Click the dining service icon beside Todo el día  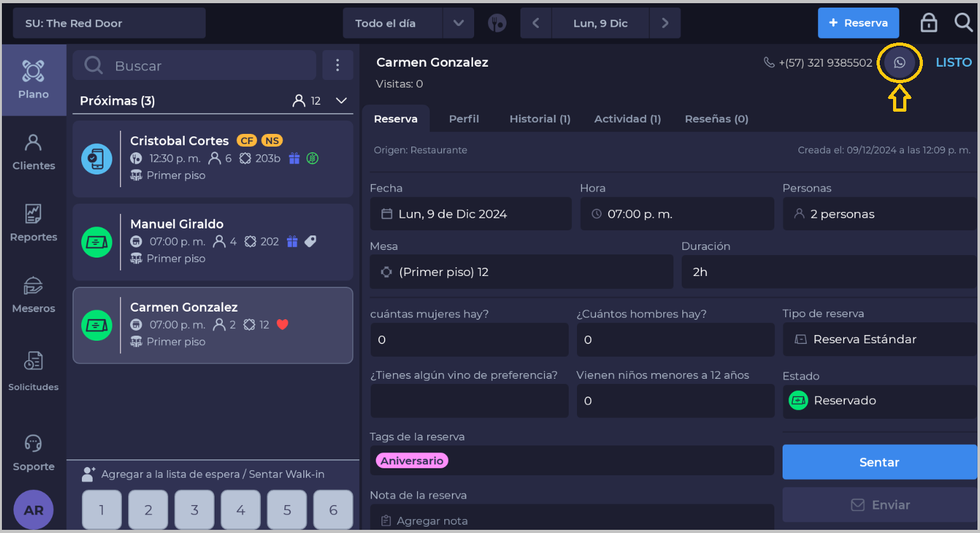497,23
